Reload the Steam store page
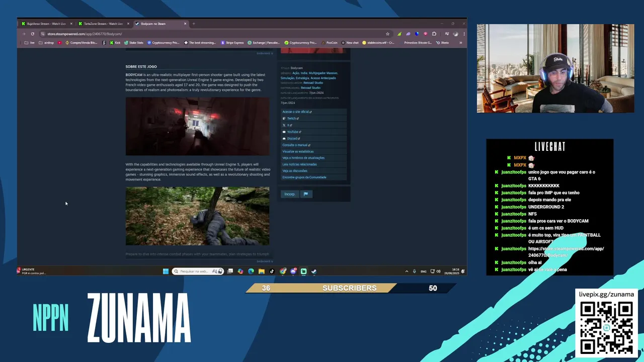 (x=32, y=34)
